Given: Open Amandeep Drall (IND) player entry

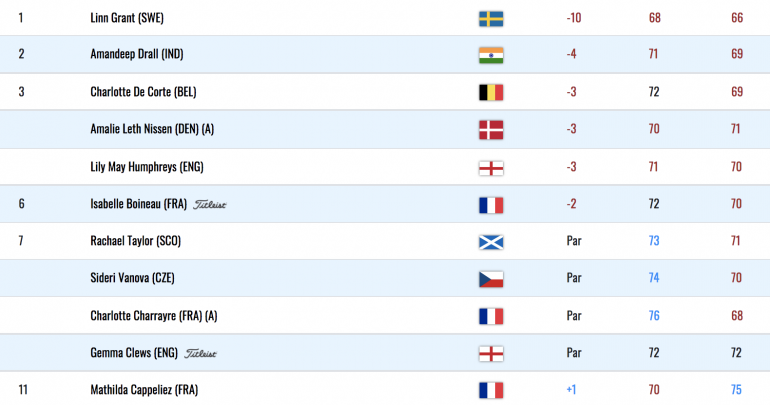Looking at the screenshot, I should (x=137, y=54).
